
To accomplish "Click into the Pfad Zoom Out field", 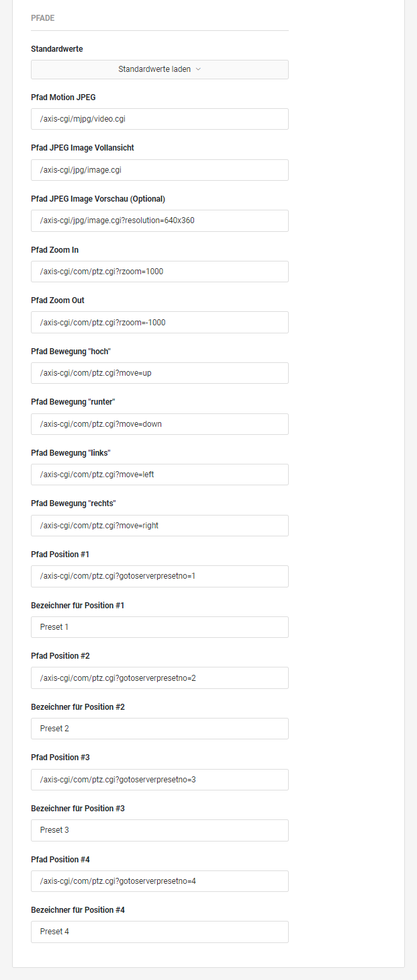I will [160, 322].
